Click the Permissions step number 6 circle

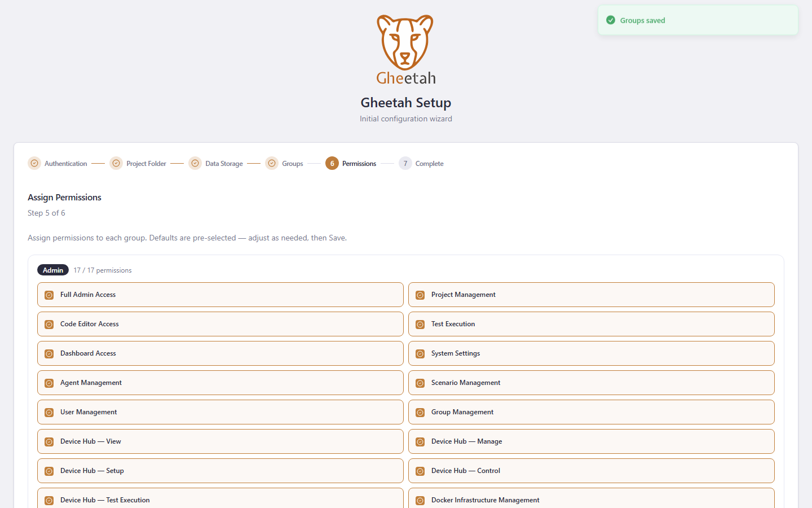tap(332, 163)
